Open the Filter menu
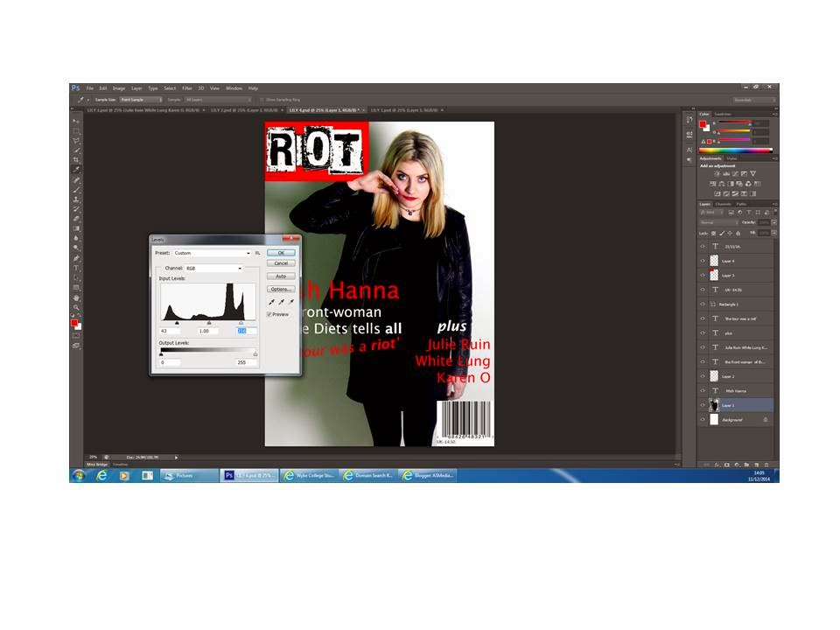Image resolution: width=840 pixels, height=630 pixels. point(187,88)
